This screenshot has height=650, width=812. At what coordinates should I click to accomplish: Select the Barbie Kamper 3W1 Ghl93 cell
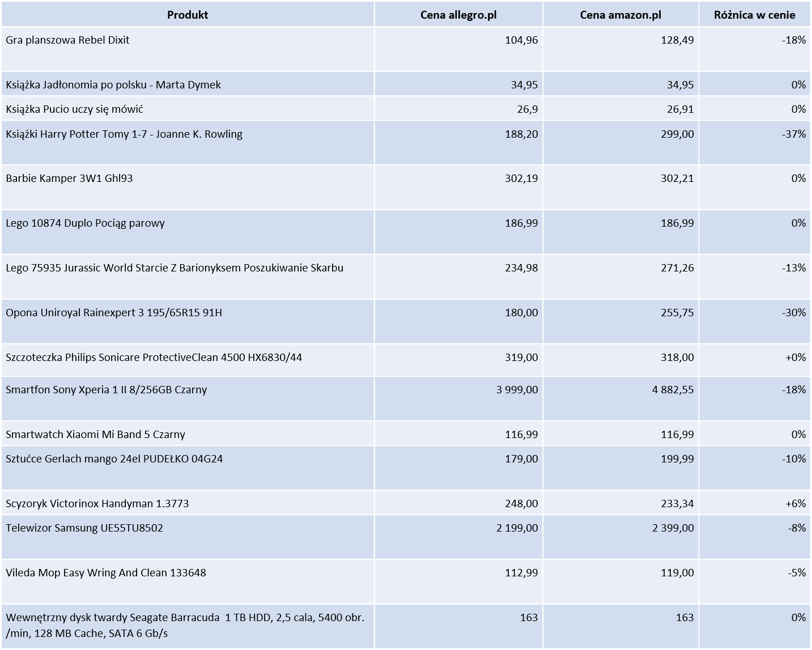point(69,179)
